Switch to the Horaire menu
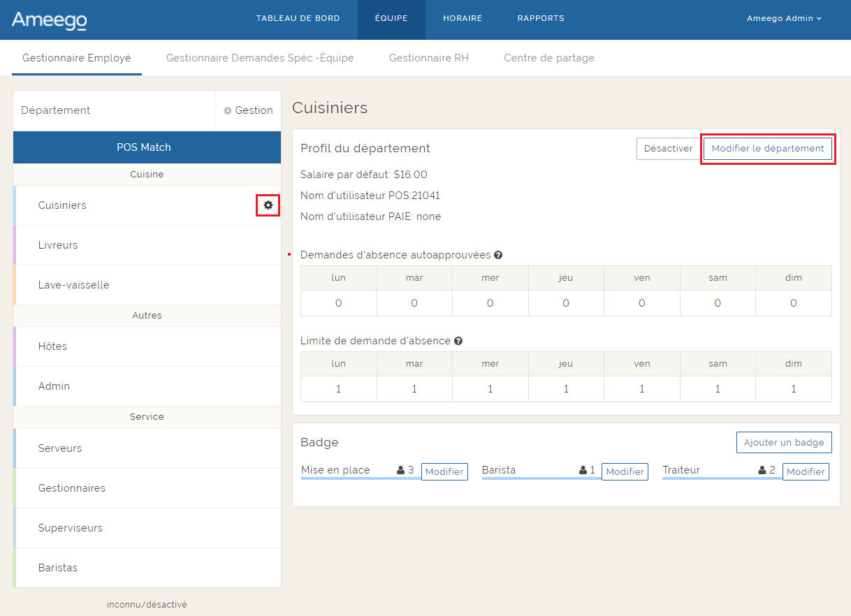Viewport: 851px width, 616px height. pyautogui.click(x=463, y=19)
